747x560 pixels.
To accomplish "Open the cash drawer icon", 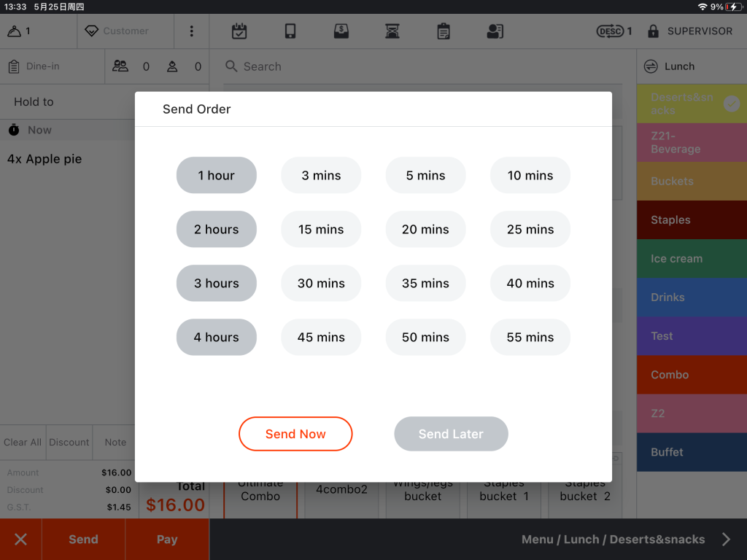I will click(x=341, y=31).
